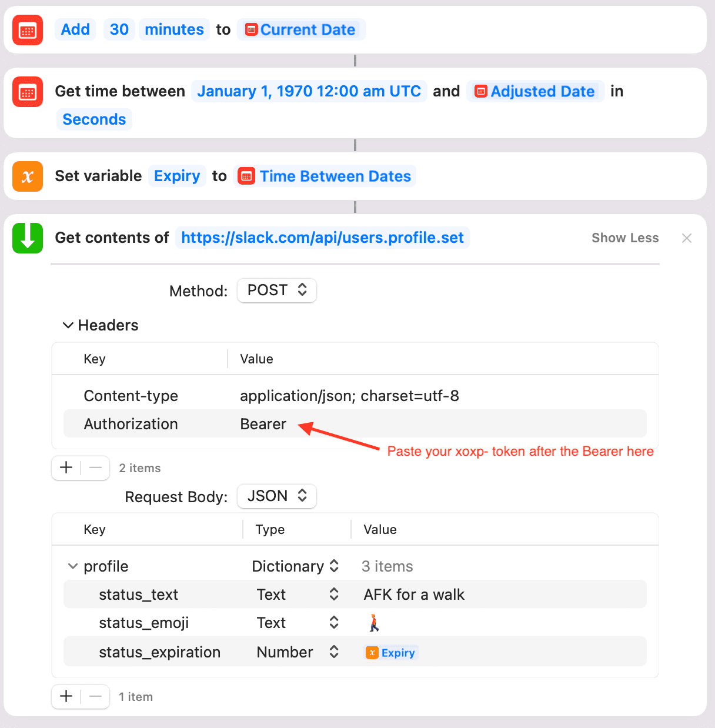Viewport: 715px width, 728px height.
Task: Collapse the profile dictionary row
Action: [x=73, y=566]
